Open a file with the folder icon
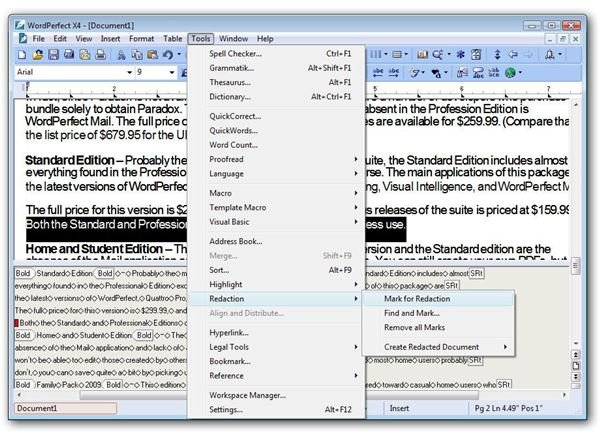The image size is (600, 433). click(x=38, y=55)
